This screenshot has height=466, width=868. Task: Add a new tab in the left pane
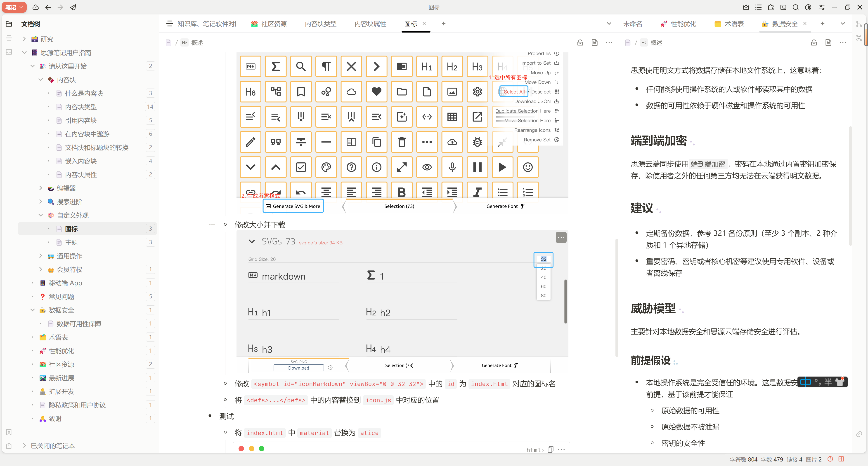tap(443, 23)
